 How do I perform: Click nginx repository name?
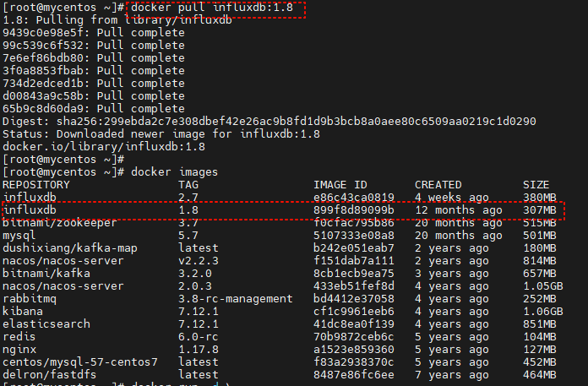click(19, 350)
